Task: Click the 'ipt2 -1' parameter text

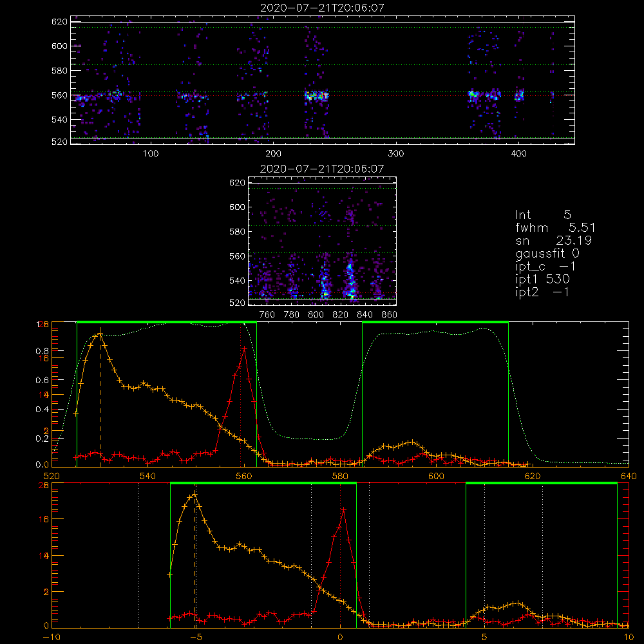Action: (x=542, y=292)
